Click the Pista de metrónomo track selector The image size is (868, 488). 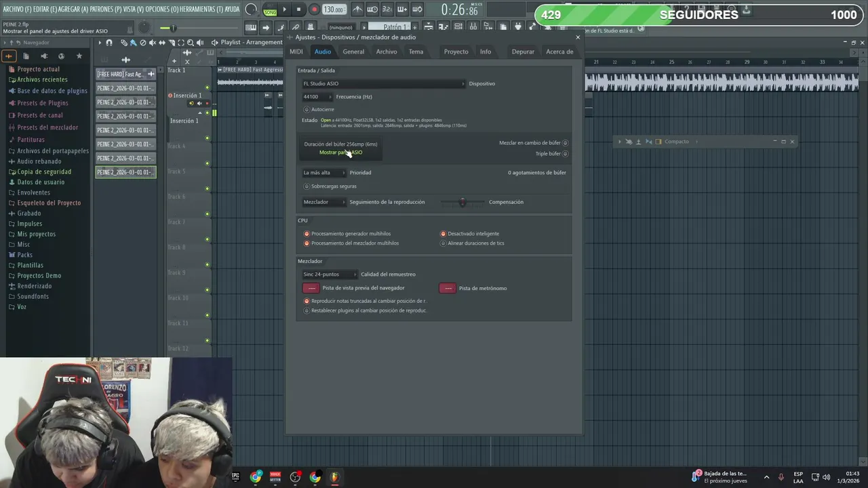[x=448, y=288]
